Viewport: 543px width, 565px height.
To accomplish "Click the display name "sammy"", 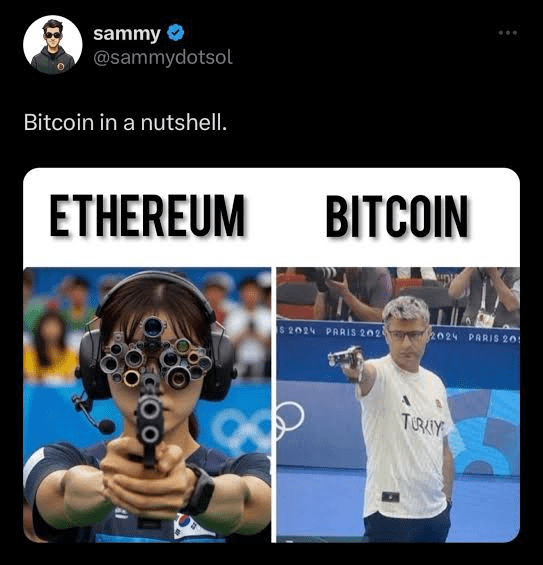I will (127, 34).
